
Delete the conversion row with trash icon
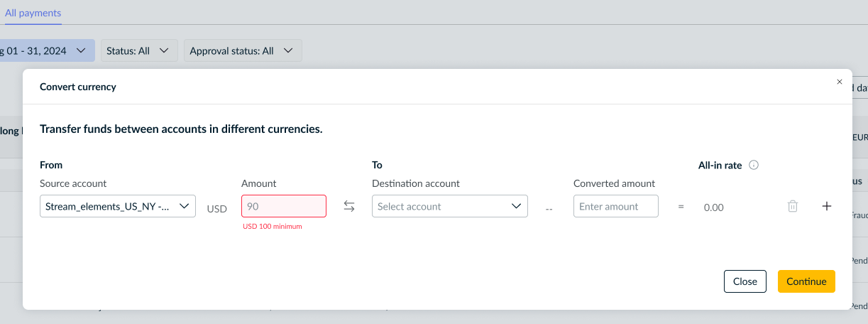click(x=793, y=206)
